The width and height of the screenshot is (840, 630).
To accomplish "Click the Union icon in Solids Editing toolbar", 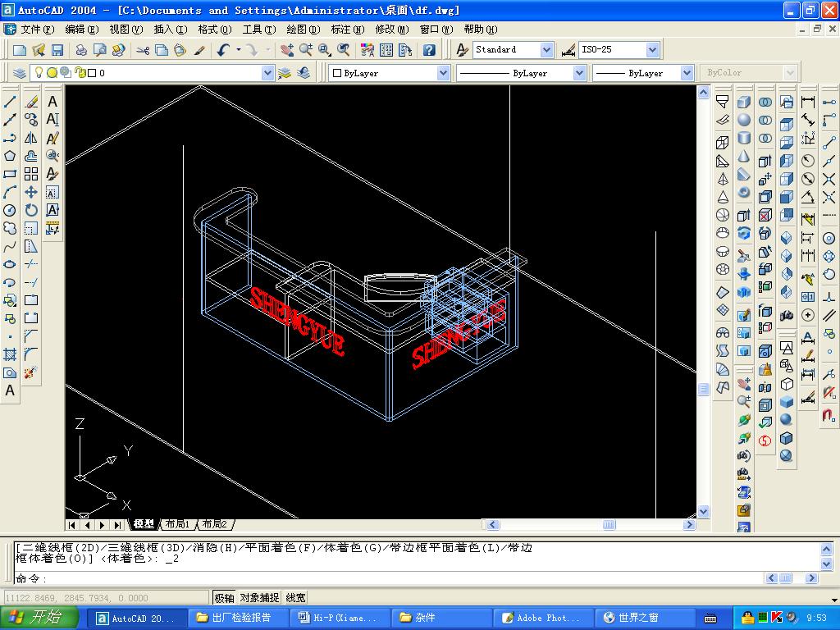I will pos(765,102).
